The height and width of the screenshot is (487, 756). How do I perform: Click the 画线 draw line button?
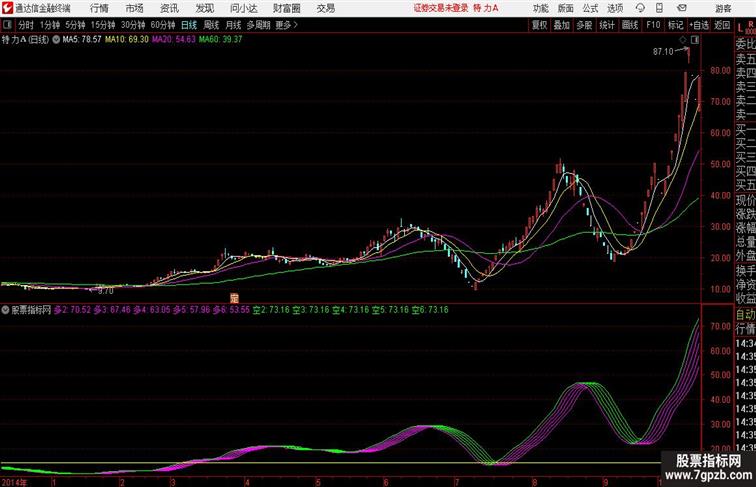click(630, 25)
